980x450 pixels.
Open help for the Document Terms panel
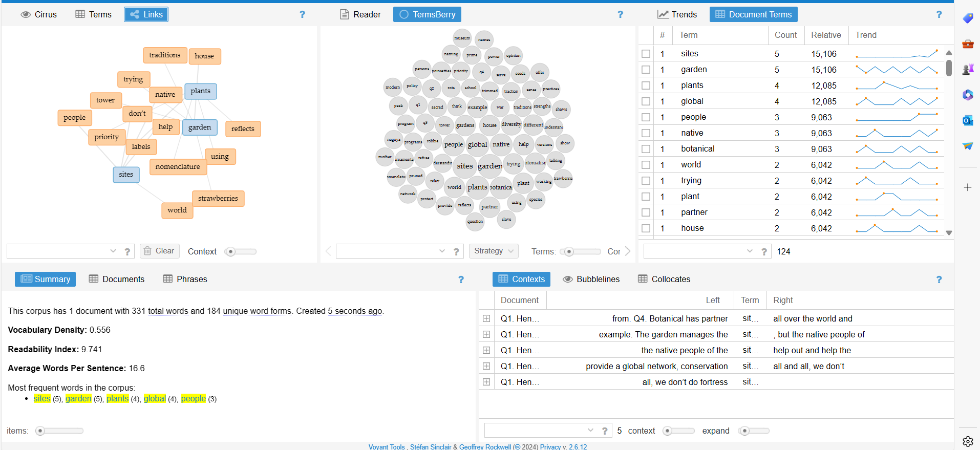point(939,14)
